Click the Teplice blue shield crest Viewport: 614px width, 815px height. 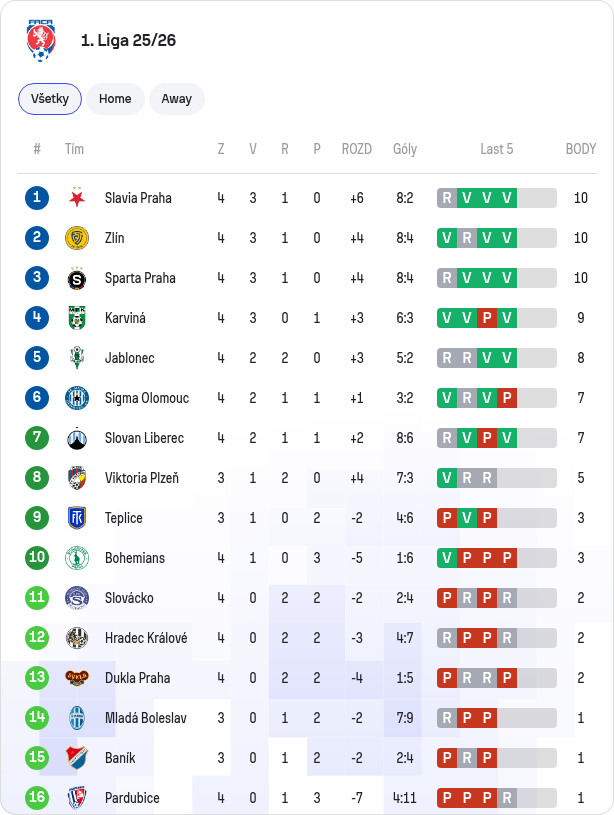tap(77, 518)
